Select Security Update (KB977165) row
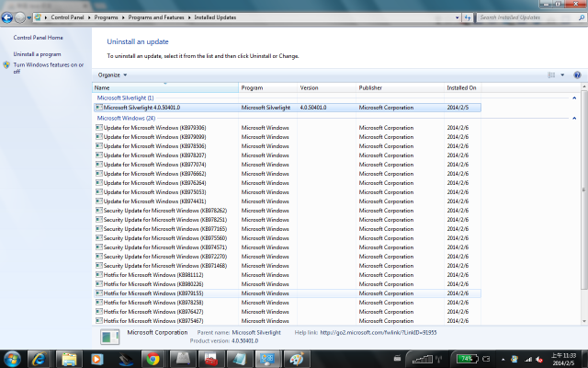The height and width of the screenshot is (368, 588). click(x=288, y=229)
